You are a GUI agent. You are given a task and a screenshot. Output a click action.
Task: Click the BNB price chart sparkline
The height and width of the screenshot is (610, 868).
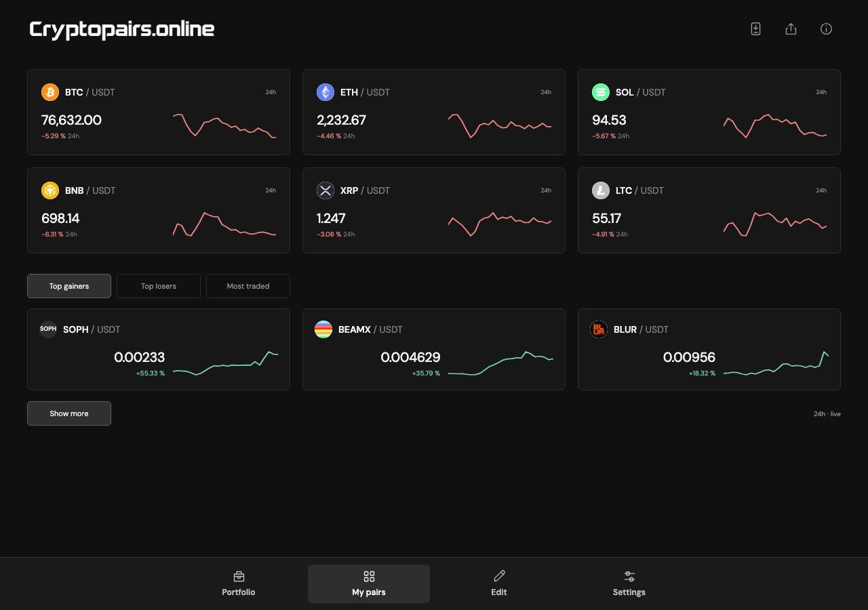[224, 224]
